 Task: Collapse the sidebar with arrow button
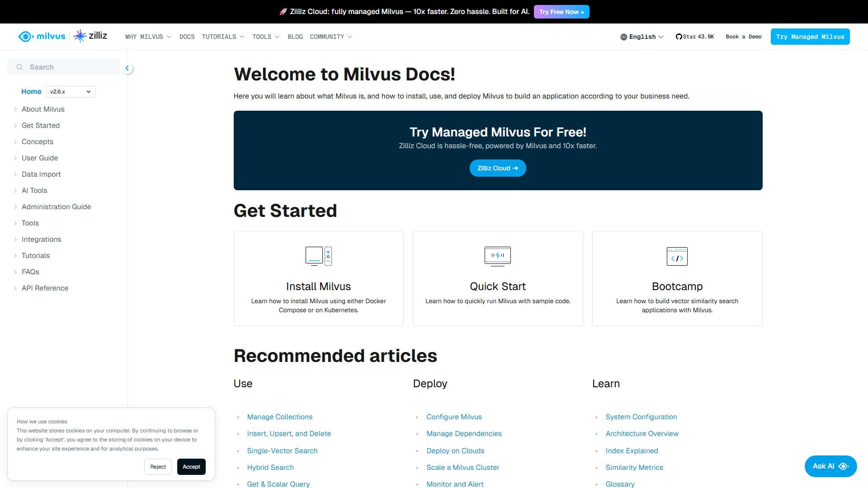pyautogui.click(x=127, y=68)
